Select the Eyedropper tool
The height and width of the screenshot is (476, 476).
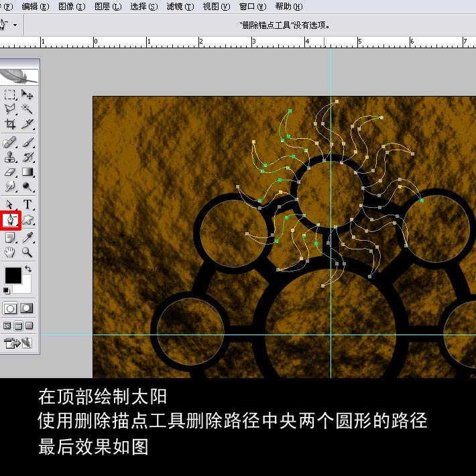(x=27, y=237)
